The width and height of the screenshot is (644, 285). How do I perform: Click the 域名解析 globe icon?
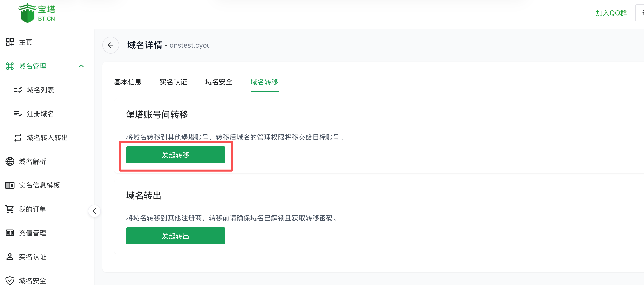tap(9, 162)
